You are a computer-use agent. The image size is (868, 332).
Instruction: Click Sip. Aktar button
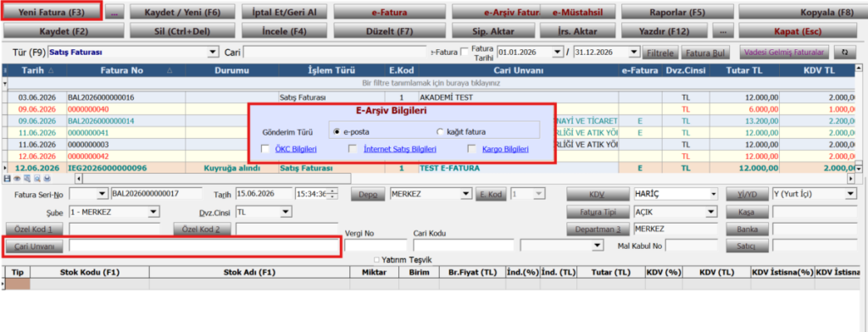point(494,31)
